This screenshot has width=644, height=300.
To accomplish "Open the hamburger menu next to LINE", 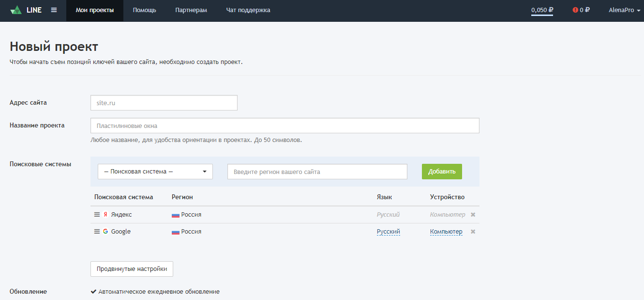I will (x=54, y=10).
